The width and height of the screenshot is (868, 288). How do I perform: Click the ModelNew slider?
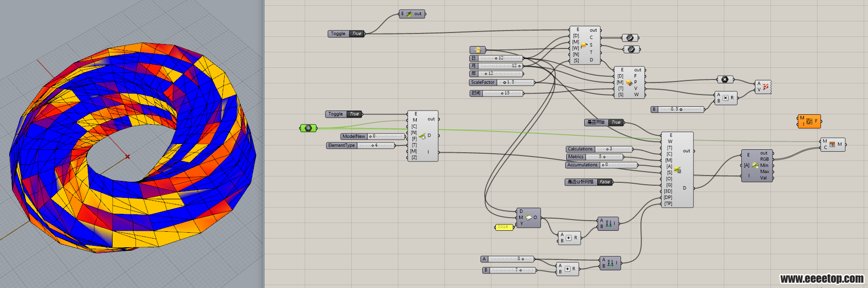372,136
